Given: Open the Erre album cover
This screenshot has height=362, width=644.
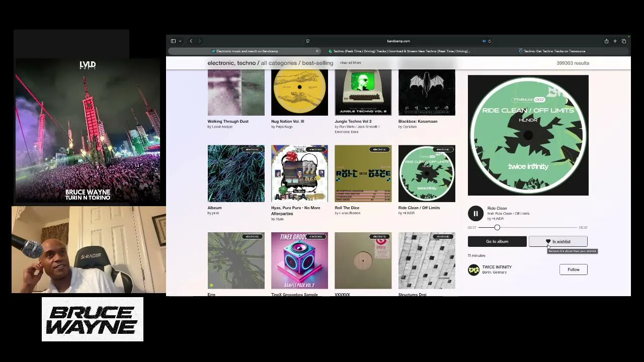Looking at the screenshot, I should point(236,260).
